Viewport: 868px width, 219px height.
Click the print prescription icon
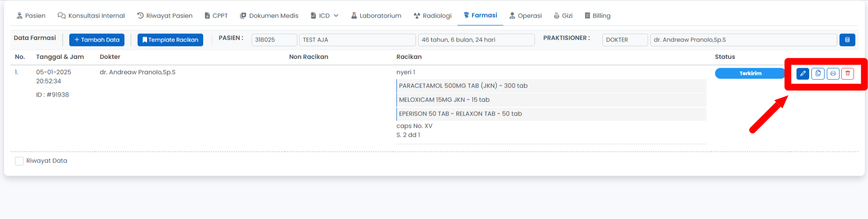[x=833, y=74]
